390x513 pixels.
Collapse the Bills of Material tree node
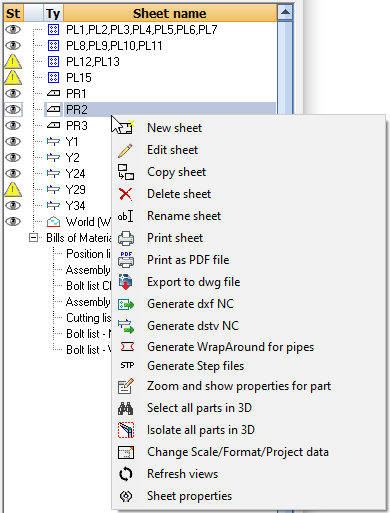coord(33,238)
